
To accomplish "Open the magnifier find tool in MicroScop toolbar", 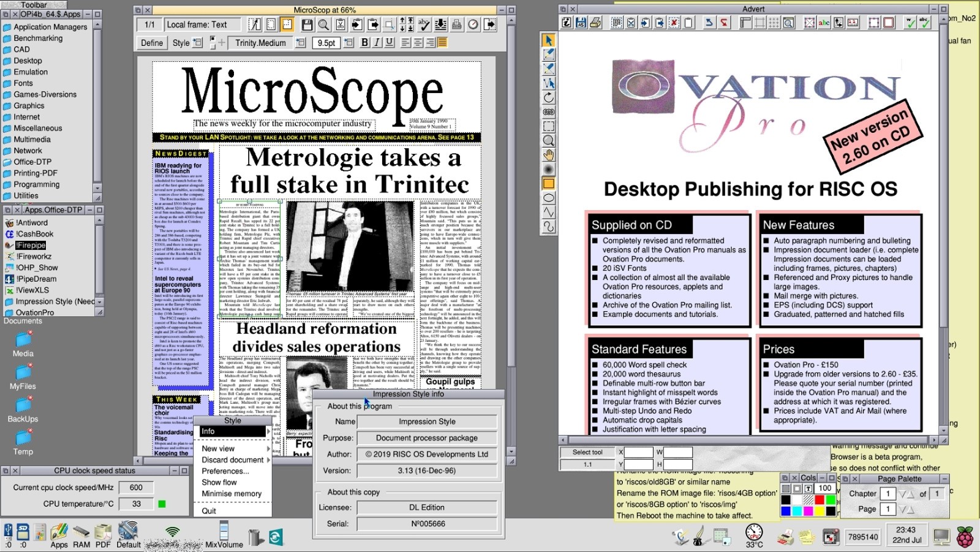I will (x=323, y=25).
